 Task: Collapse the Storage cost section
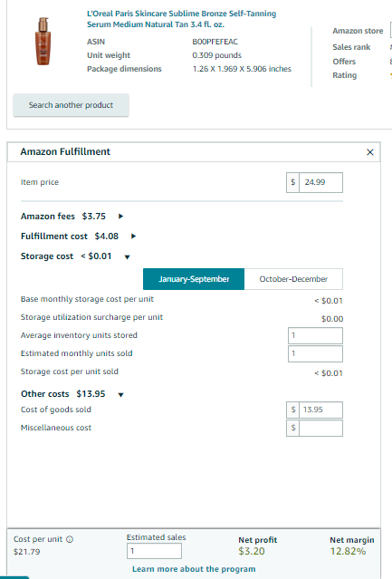(128, 257)
